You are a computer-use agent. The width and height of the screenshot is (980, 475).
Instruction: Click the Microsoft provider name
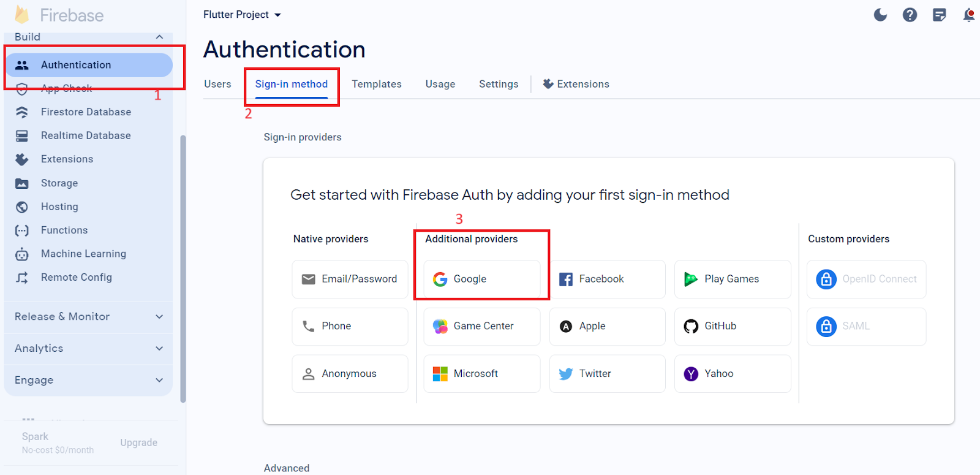click(x=476, y=374)
